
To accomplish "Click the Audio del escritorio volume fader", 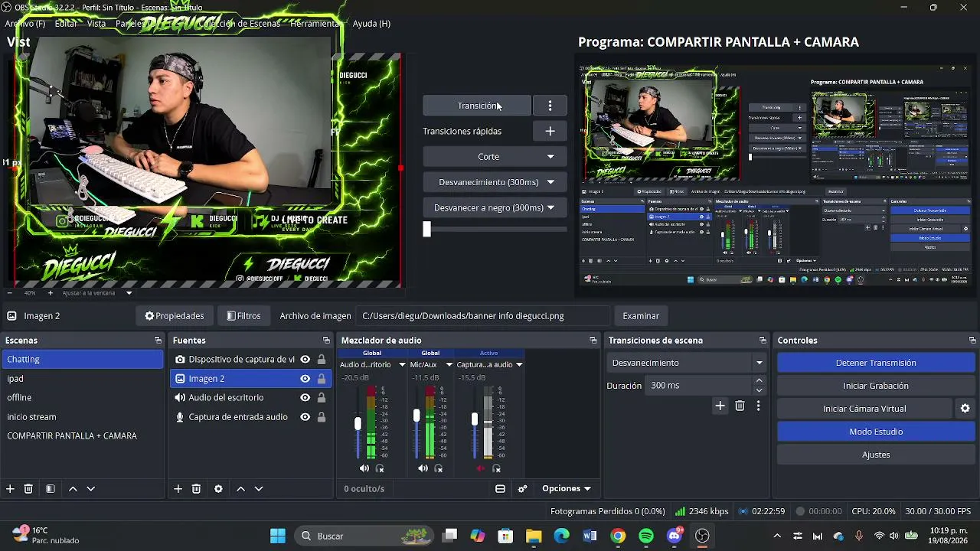I will click(358, 423).
